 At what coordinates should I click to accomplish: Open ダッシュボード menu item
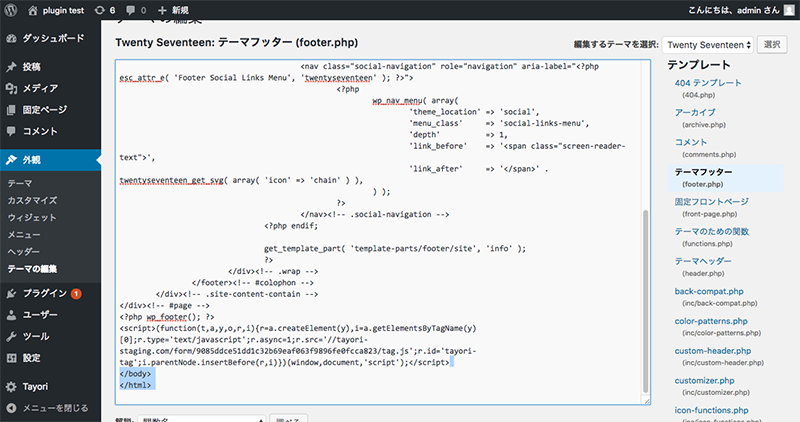[51, 38]
